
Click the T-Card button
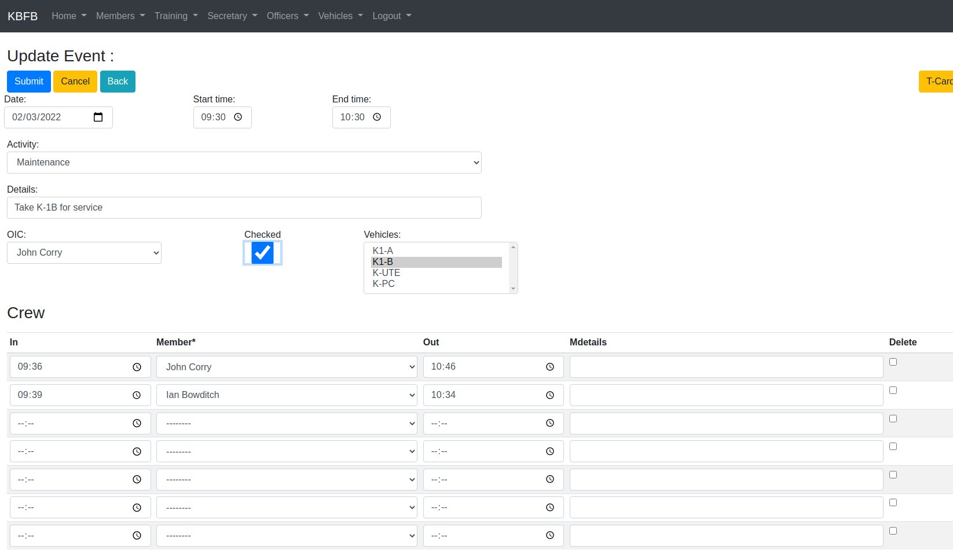[x=936, y=82]
